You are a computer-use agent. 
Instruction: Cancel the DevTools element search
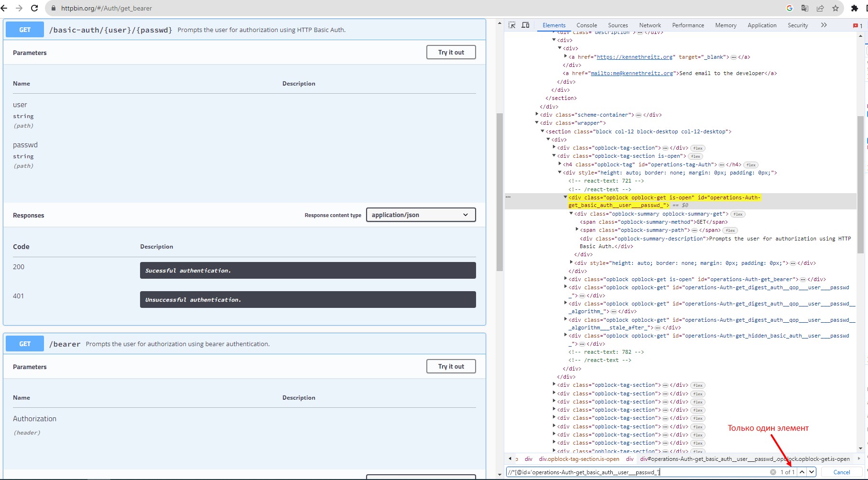point(841,472)
